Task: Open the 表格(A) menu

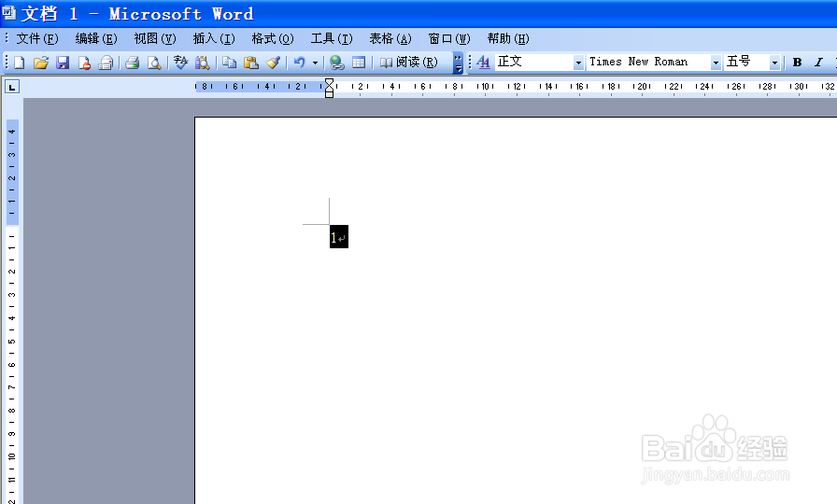Action: 390,39
